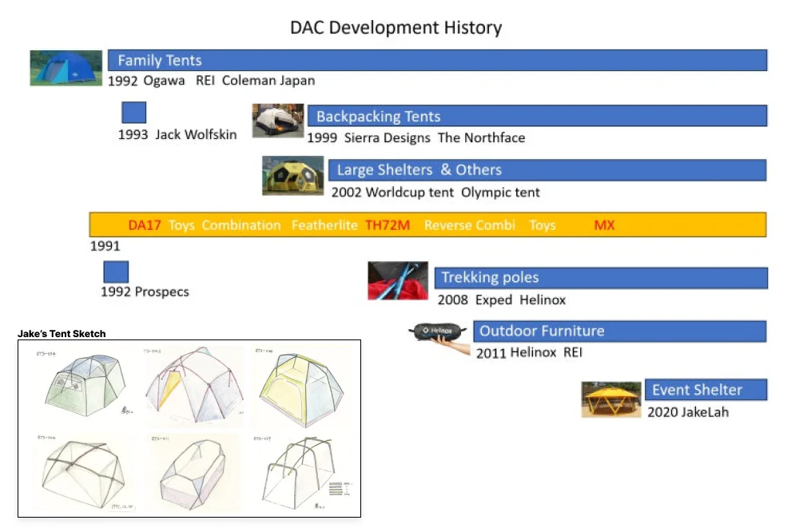
Task: Click the Helinox packed chair image
Action: tap(439, 338)
